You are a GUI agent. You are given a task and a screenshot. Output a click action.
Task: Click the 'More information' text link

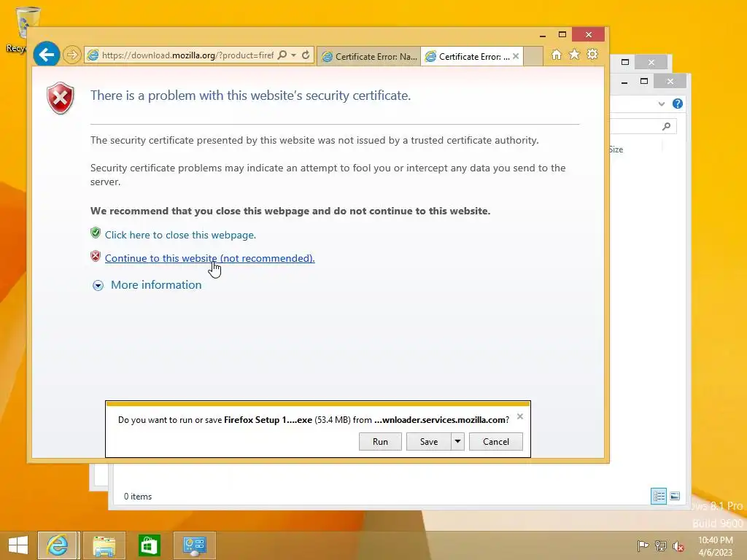156,285
